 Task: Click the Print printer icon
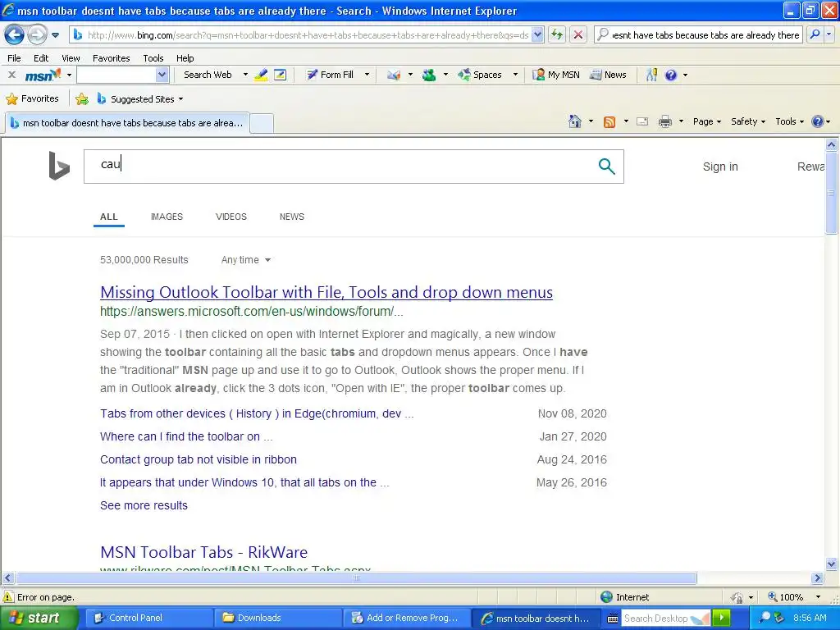[664, 121]
